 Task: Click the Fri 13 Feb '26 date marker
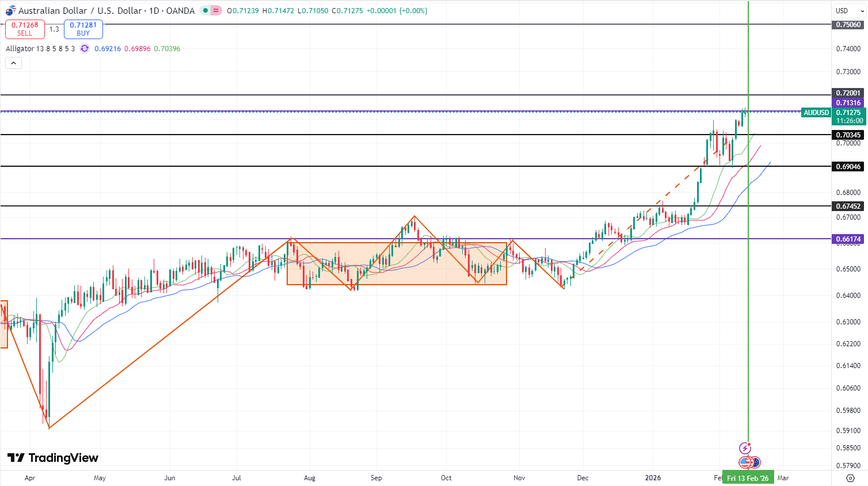tap(747, 478)
